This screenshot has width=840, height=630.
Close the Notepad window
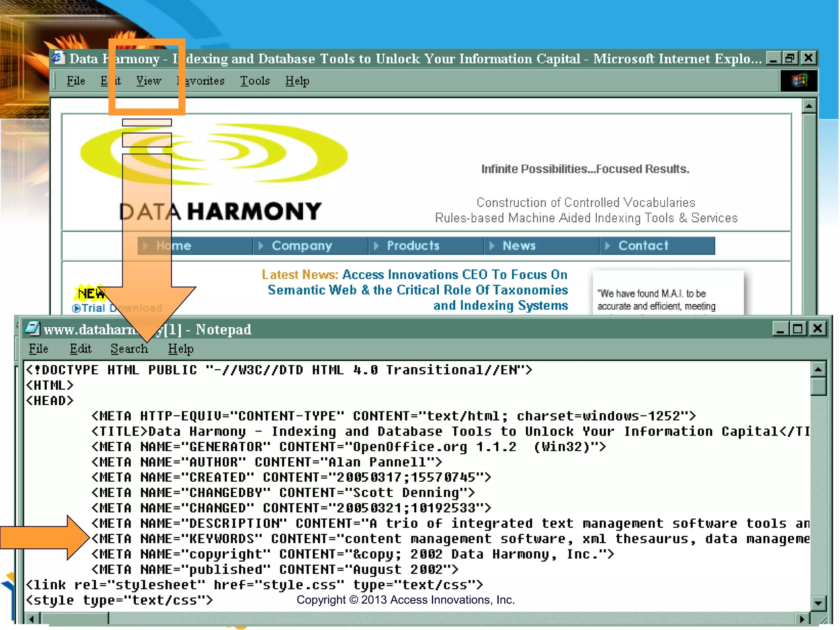(x=817, y=329)
